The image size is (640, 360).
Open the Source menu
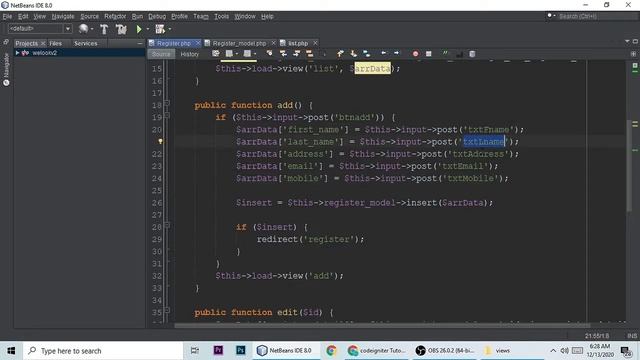pyautogui.click(x=89, y=16)
